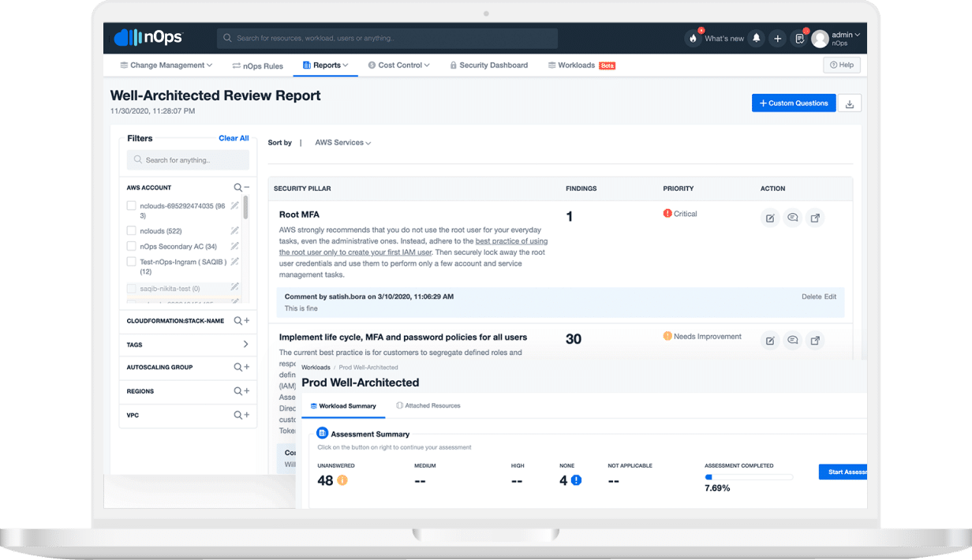972x560 pixels.
Task: Delete the satish.bora comment
Action: click(x=812, y=297)
